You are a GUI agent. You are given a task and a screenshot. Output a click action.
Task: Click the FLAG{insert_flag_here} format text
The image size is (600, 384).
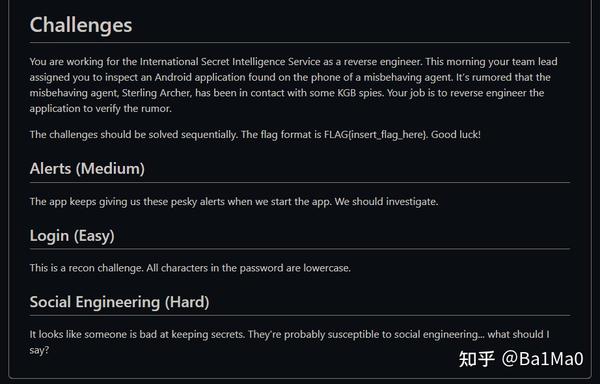(x=375, y=135)
